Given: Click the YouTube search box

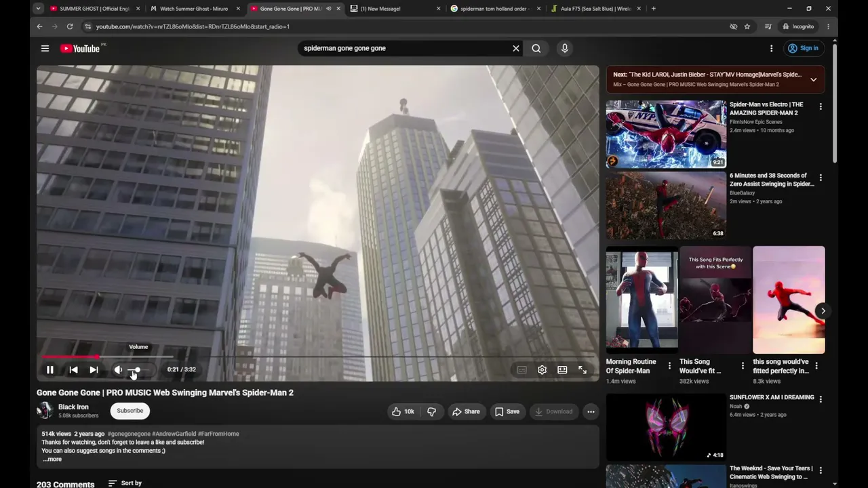Looking at the screenshot, I should point(403,48).
